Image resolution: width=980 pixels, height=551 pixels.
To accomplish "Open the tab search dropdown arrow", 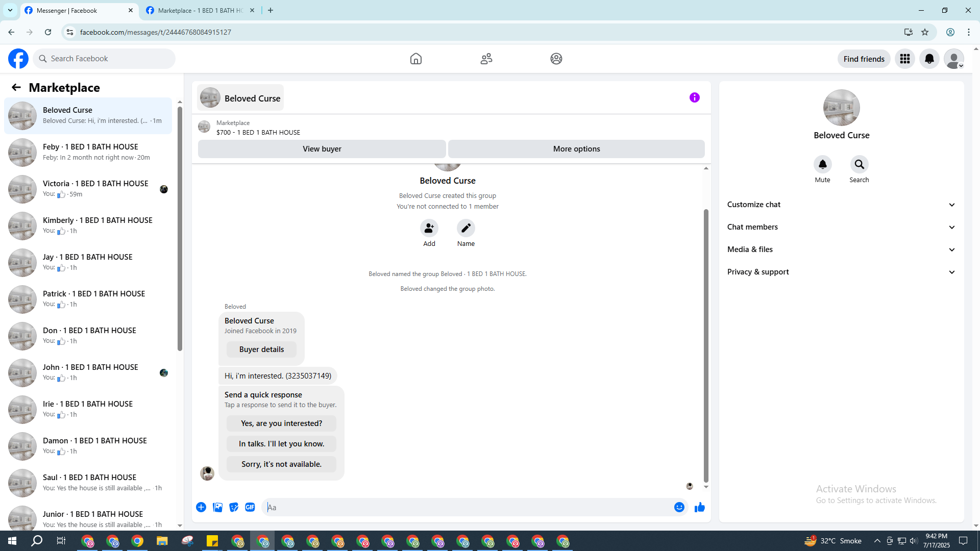I will (10, 10).
